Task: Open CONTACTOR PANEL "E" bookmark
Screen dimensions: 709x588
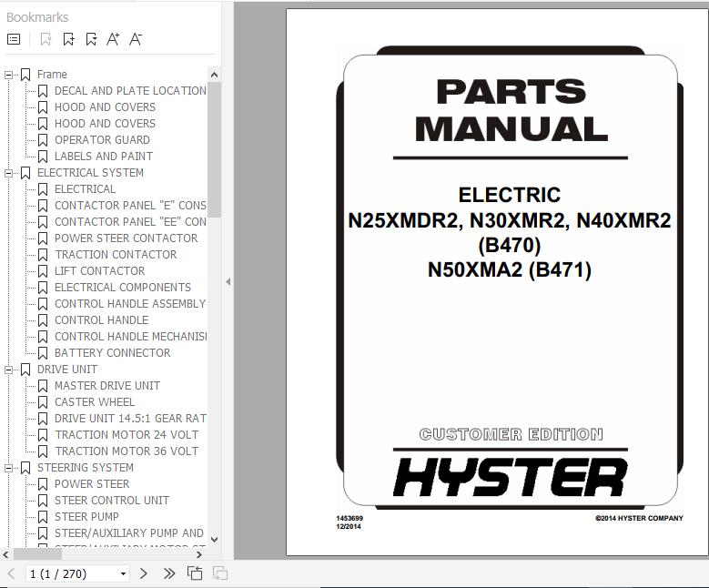Action: [130, 206]
